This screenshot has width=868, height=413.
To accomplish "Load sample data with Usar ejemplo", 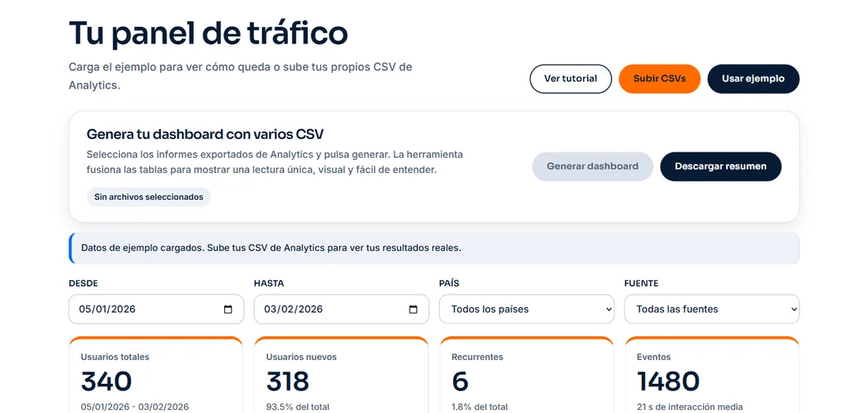I will [x=754, y=79].
